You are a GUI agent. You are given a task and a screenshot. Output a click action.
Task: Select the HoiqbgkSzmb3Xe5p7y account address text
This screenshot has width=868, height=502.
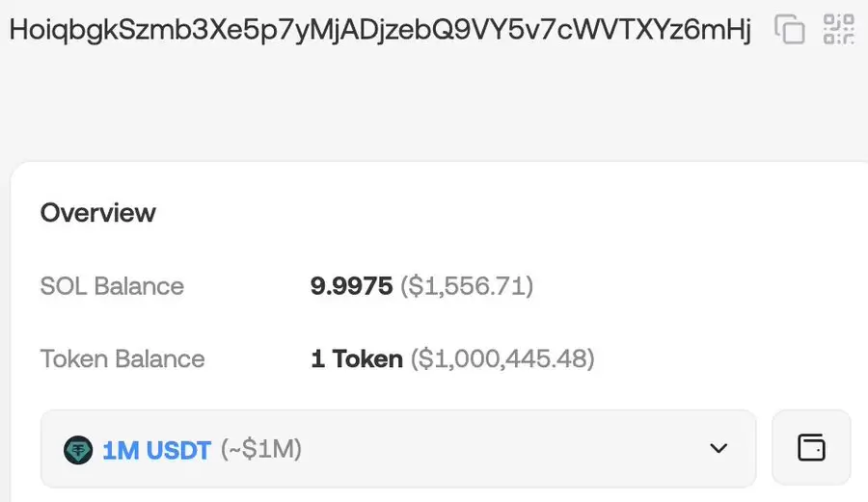380,30
